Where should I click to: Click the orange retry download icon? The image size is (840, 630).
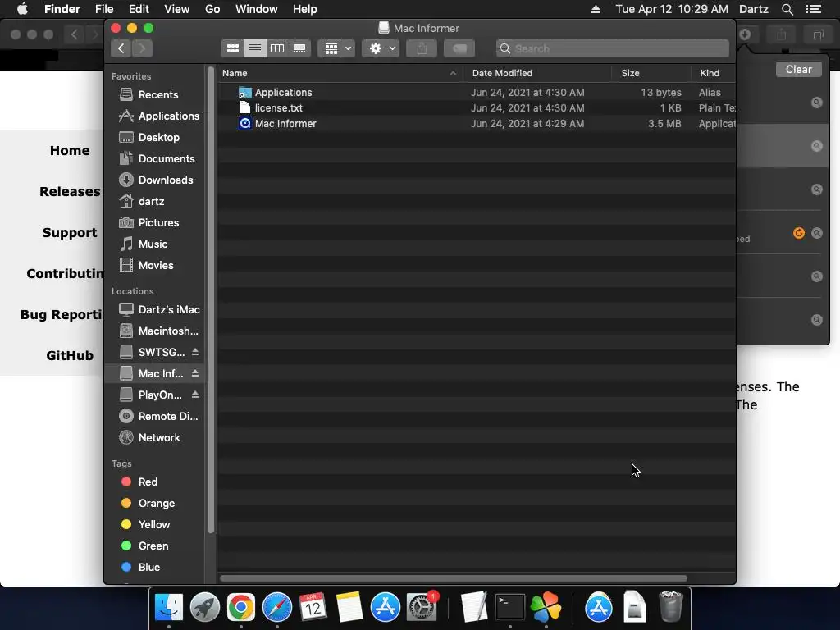(798, 233)
